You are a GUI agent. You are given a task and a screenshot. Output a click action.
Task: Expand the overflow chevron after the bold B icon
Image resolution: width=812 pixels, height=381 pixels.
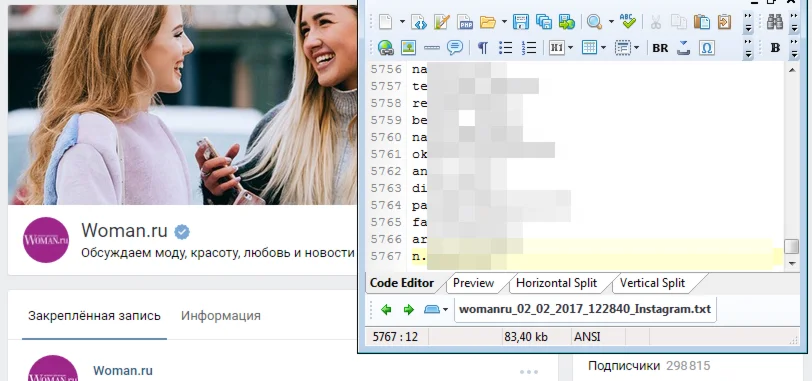[x=794, y=48]
